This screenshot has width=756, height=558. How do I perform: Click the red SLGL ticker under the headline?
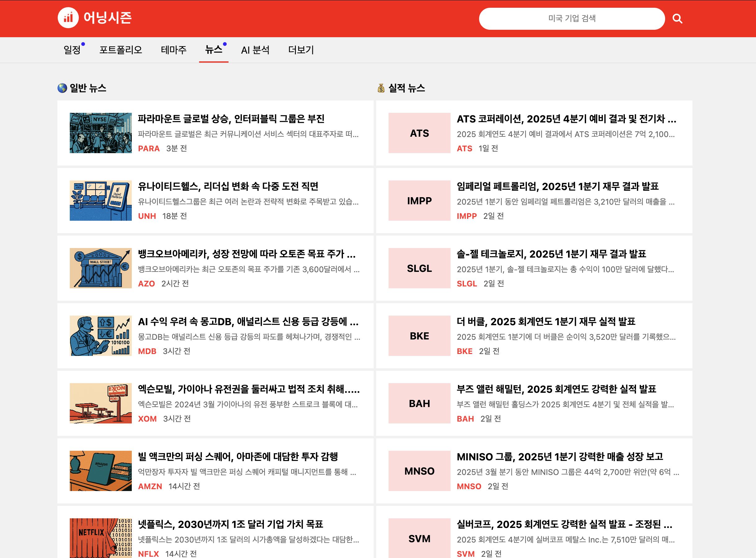pos(467,283)
